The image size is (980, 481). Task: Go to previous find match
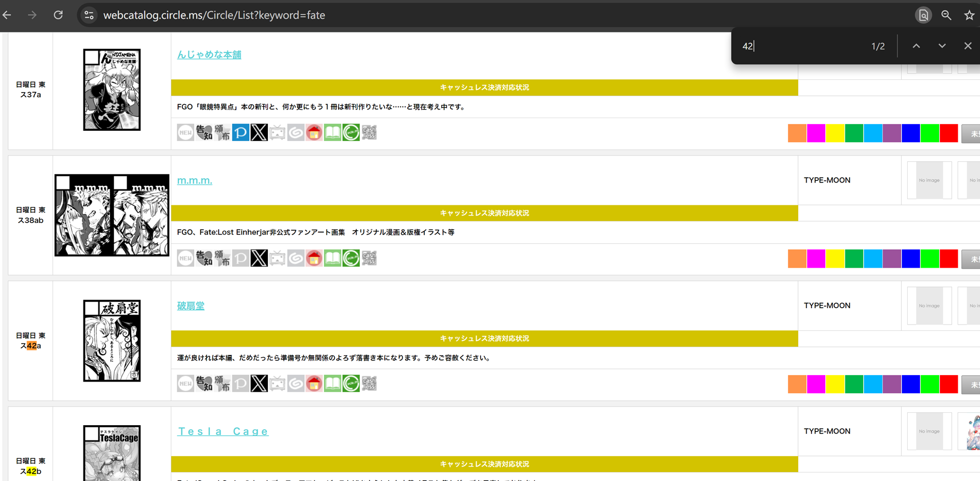tap(916, 46)
